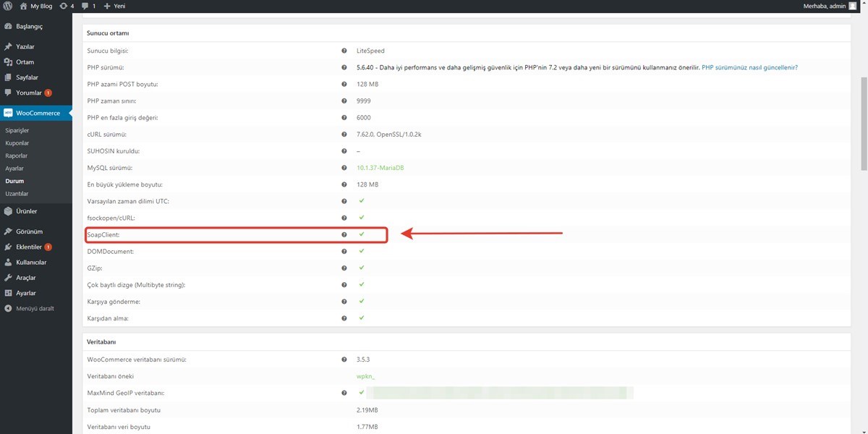Click help icon for SUHOSIN kuruldu

(x=344, y=151)
